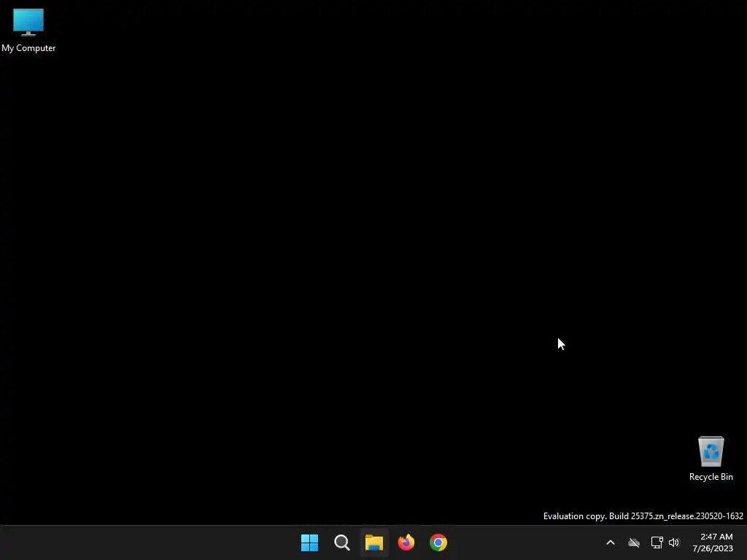
Task: Launch Firefox from the taskbar
Action: 406,542
